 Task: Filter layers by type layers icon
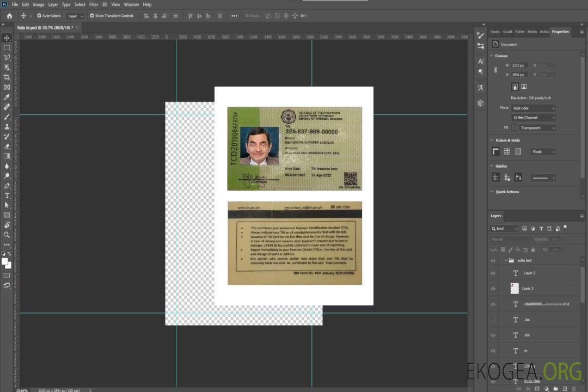coord(542,229)
